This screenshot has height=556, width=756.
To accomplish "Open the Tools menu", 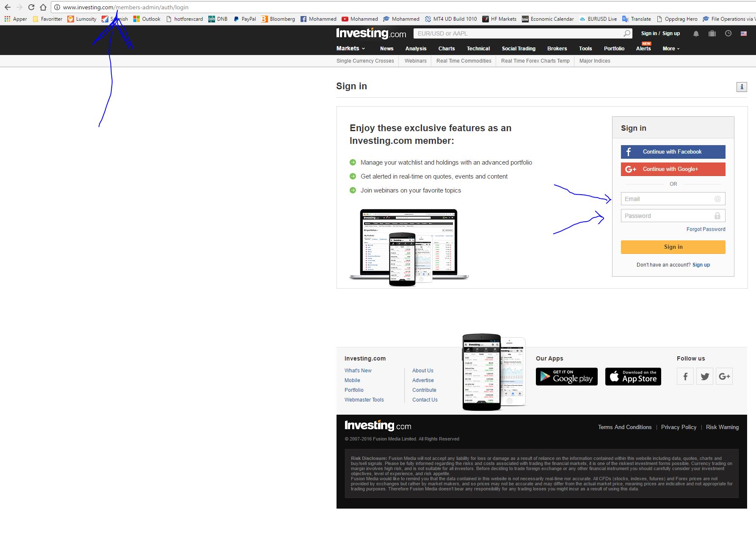I will click(585, 49).
